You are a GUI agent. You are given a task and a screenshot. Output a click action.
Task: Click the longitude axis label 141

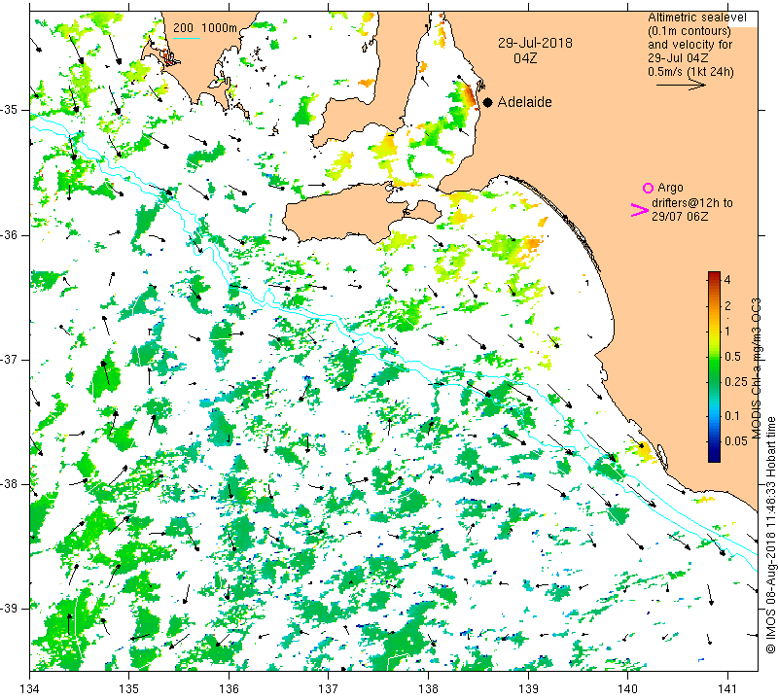[x=727, y=688]
